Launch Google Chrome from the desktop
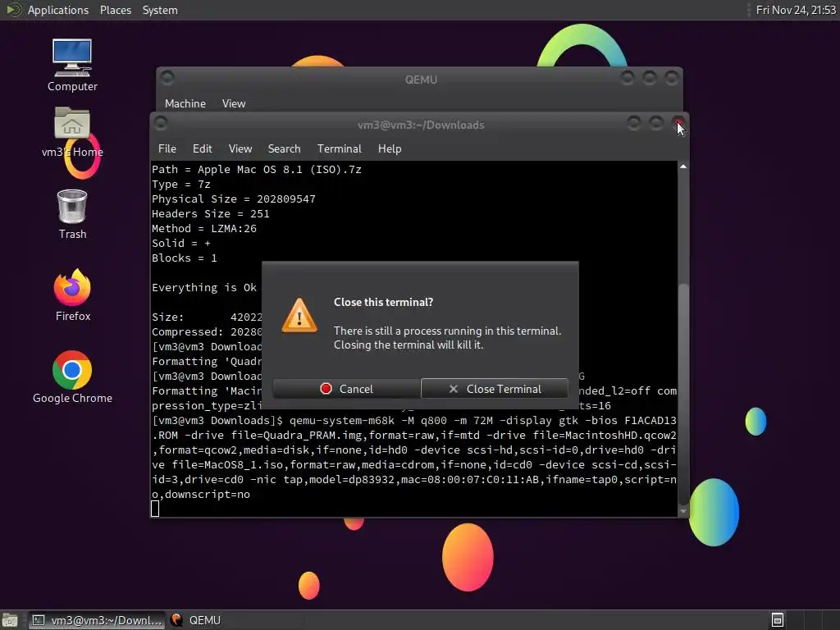Screen dimensions: 840x630 [72, 377]
